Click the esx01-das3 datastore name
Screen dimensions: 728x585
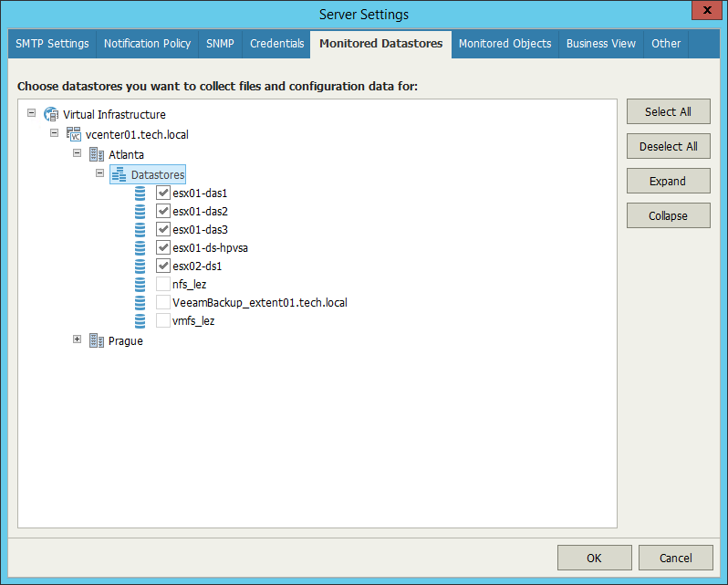point(200,229)
